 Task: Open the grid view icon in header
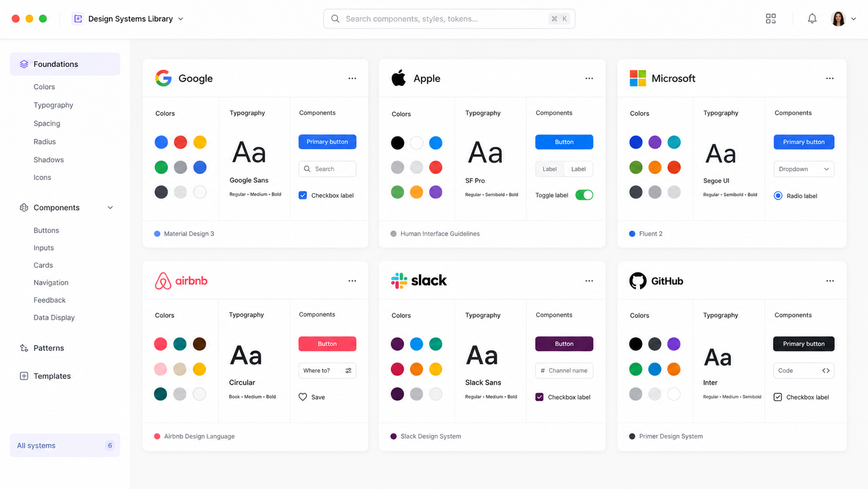771,19
